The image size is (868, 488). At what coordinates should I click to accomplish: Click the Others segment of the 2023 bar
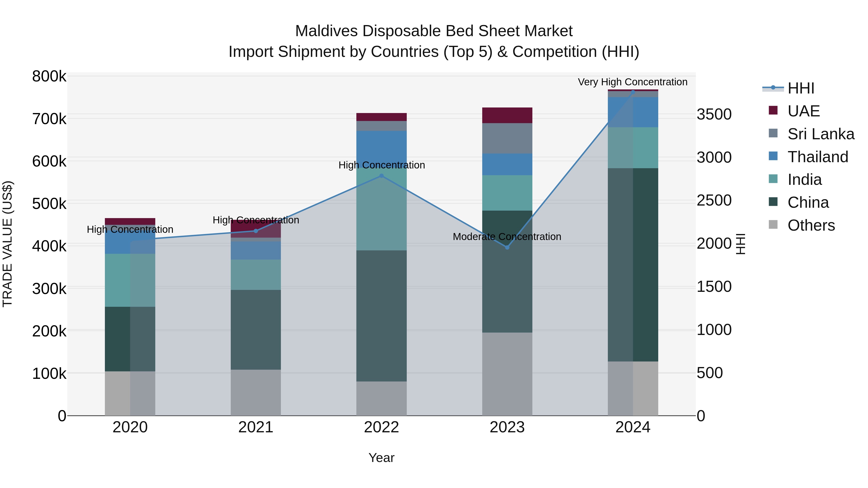(507, 374)
